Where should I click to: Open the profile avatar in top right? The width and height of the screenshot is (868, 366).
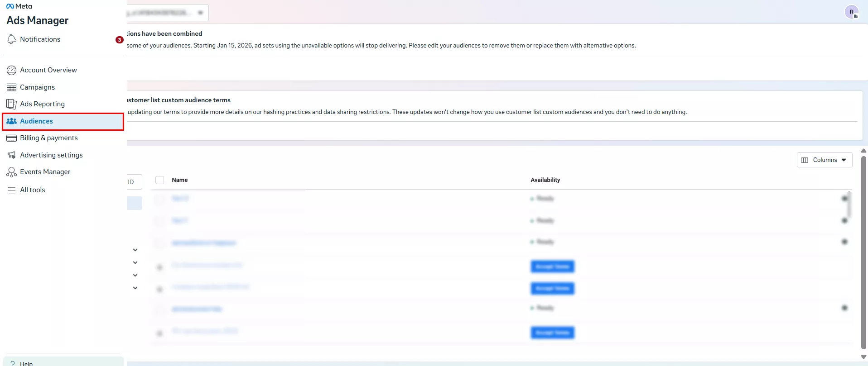[851, 12]
